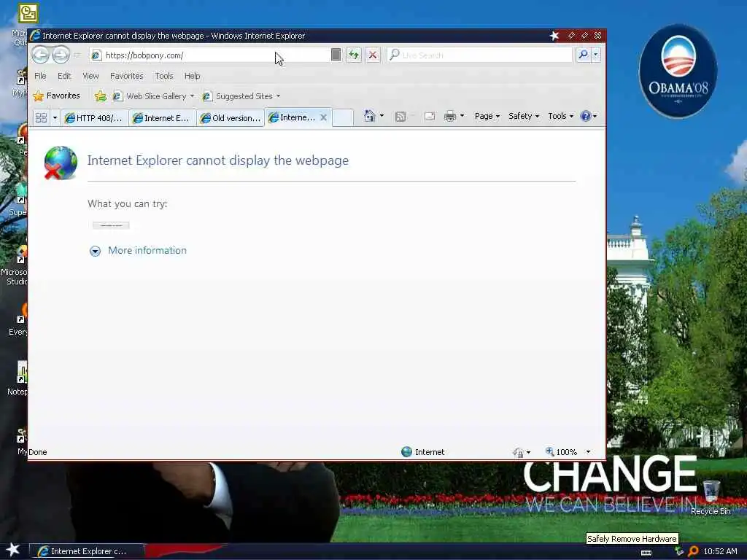Click the keyboard icon in system tray
Screen dimensions: 747x560
(646, 553)
